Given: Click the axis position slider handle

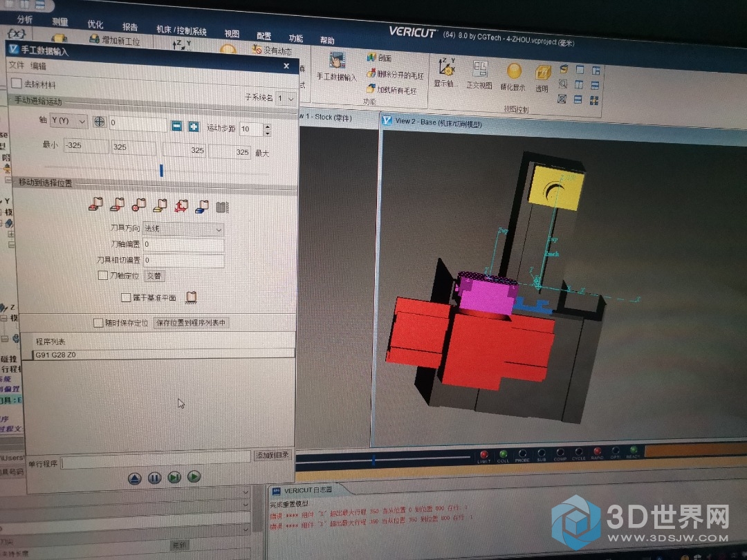Looking at the screenshot, I should (161, 170).
